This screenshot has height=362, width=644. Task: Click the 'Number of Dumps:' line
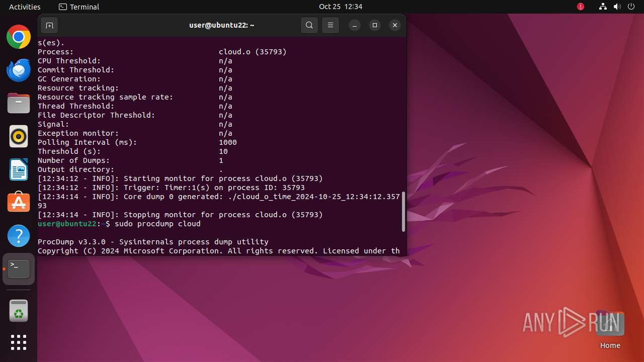click(130, 160)
